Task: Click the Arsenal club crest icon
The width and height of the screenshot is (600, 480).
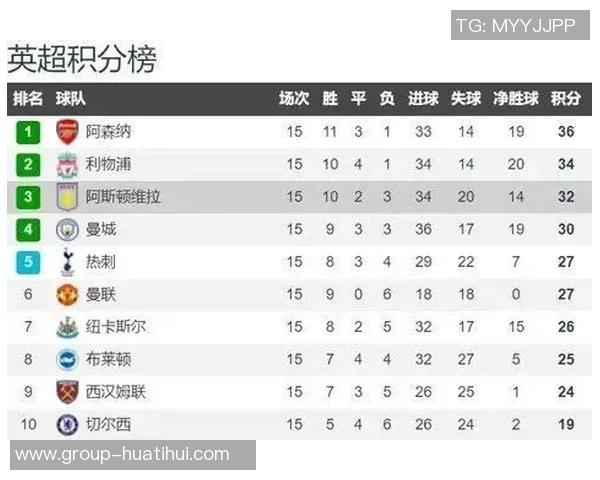Action: (67, 131)
